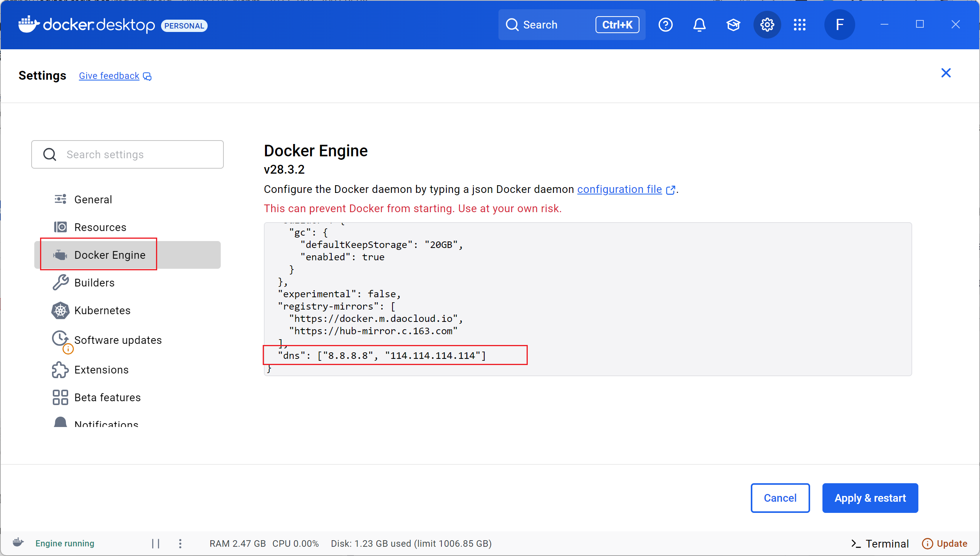The height and width of the screenshot is (556, 980).
Task: Click the Disk usage status entry
Action: (411, 544)
